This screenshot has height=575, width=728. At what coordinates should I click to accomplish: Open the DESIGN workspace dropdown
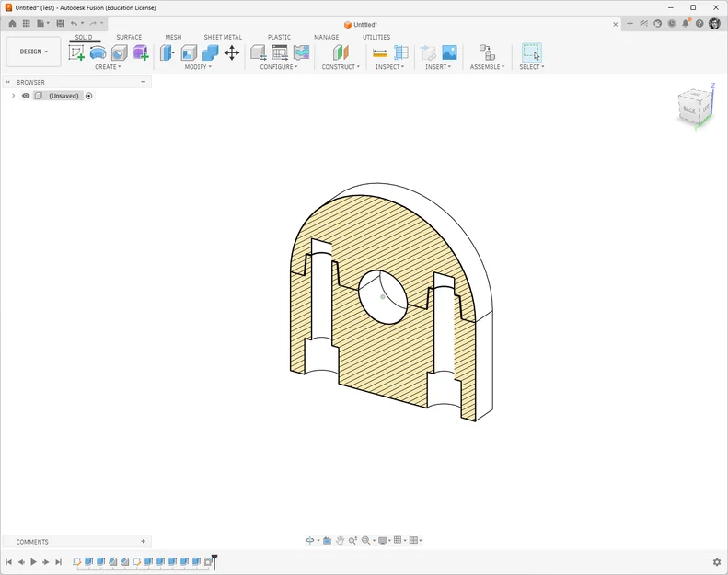point(33,52)
